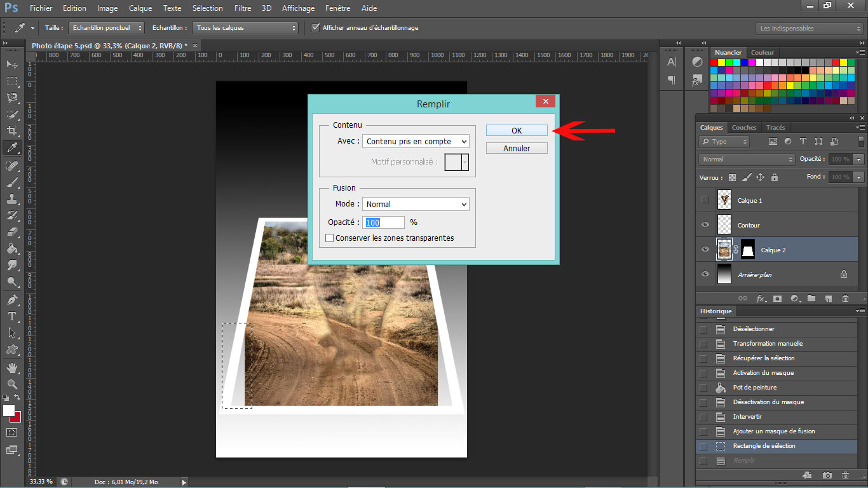
Task: Select the Hand tool
Action: 12,367
